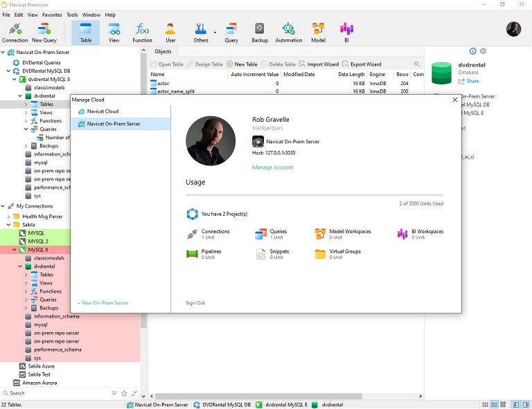
Task: Click the Share link for dvdrental
Action: click(x=469, y=82)
